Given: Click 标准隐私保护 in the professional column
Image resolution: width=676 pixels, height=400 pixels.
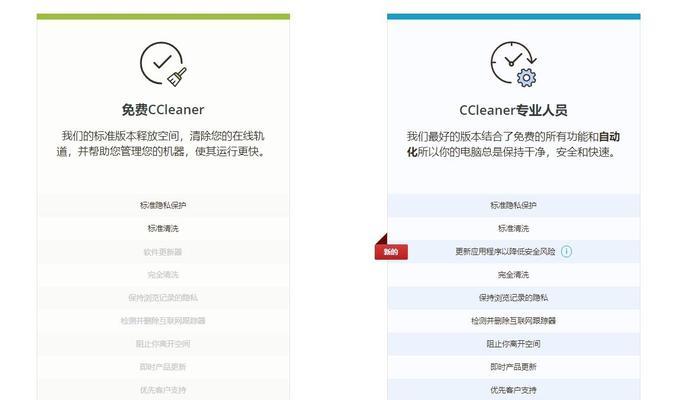Looking at the screenshot, I should point(513,205).
